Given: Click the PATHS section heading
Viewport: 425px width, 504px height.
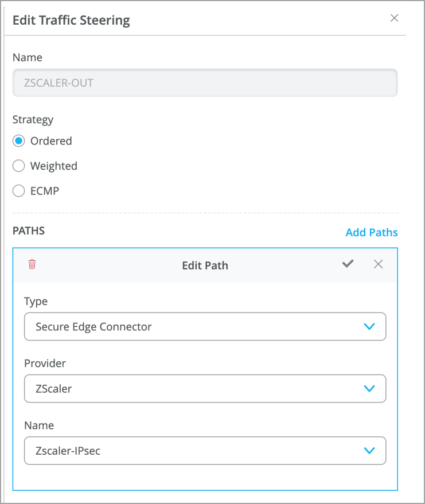Looking at the screenshot, I should [x=29, y=230].
